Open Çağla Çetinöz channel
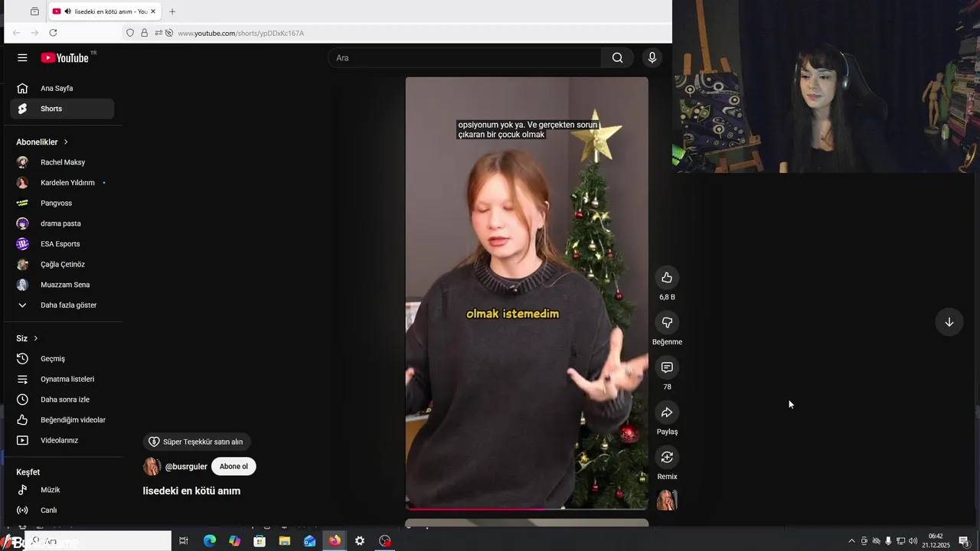This screenshot has width=980, height=551. coord(62,264)
